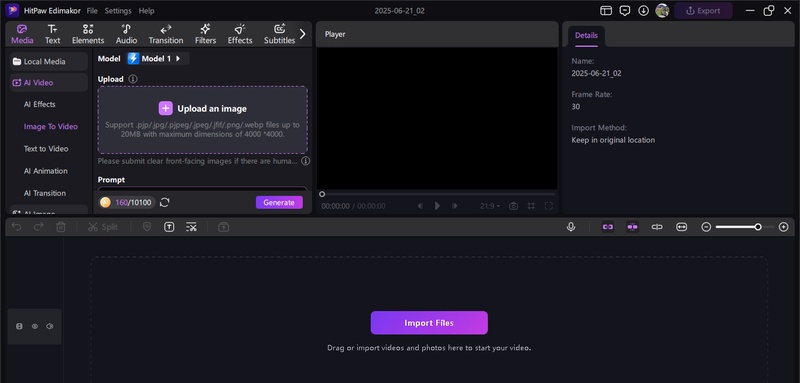The height and width of the screenshot is (383, 800).
Task: Open the Filters tab
Action: click(205, 34)
